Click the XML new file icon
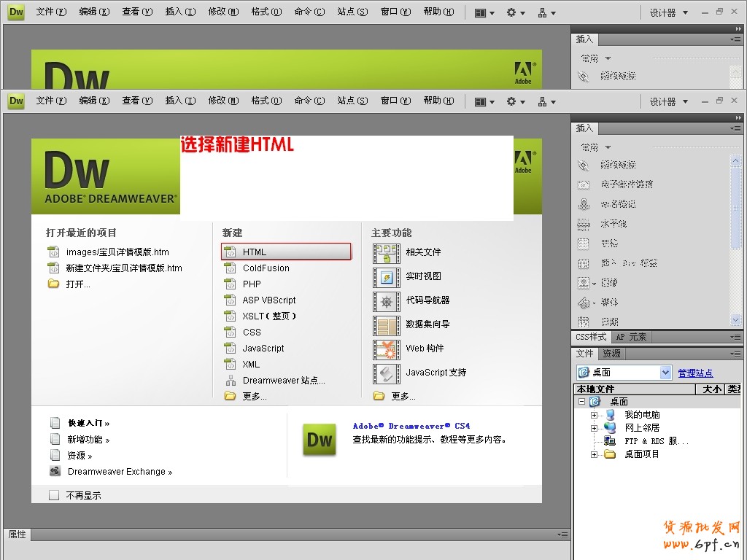Image resolution: width=747 pixels, height=560 pixels. coord(230,365)
